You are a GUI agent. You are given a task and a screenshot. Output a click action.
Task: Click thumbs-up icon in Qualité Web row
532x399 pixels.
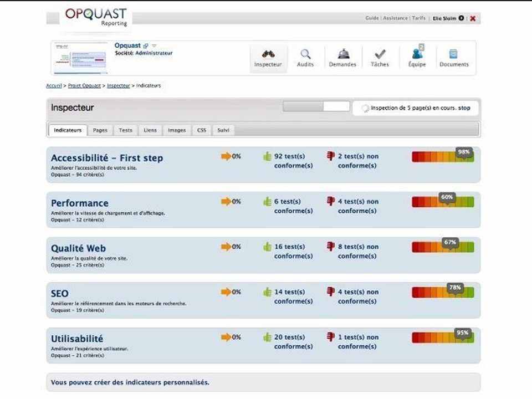[267, 247]
